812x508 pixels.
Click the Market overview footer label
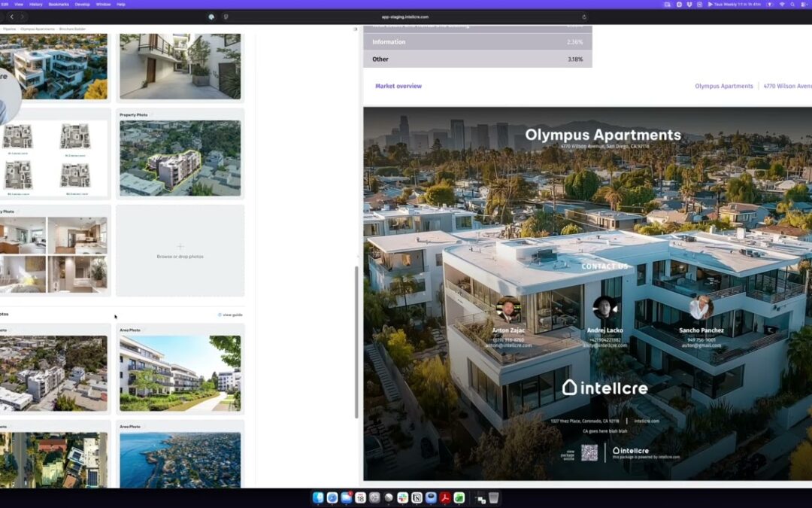398,86
